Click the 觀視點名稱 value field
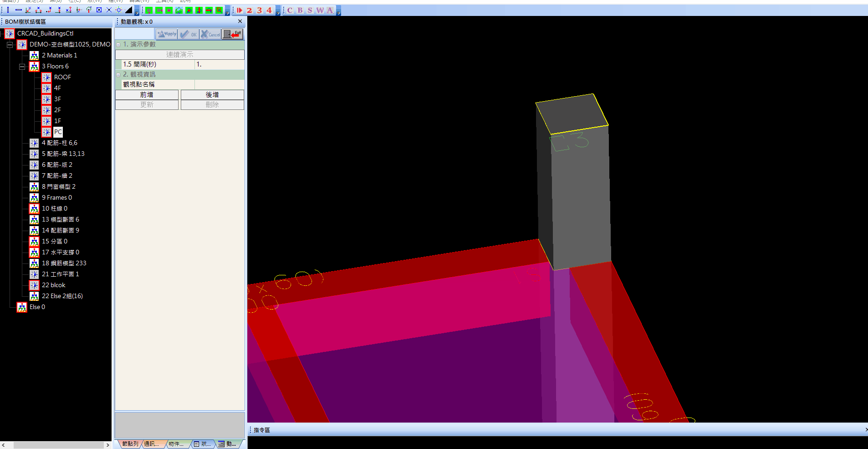The image size is (868, 449). [x=220, y=85]
